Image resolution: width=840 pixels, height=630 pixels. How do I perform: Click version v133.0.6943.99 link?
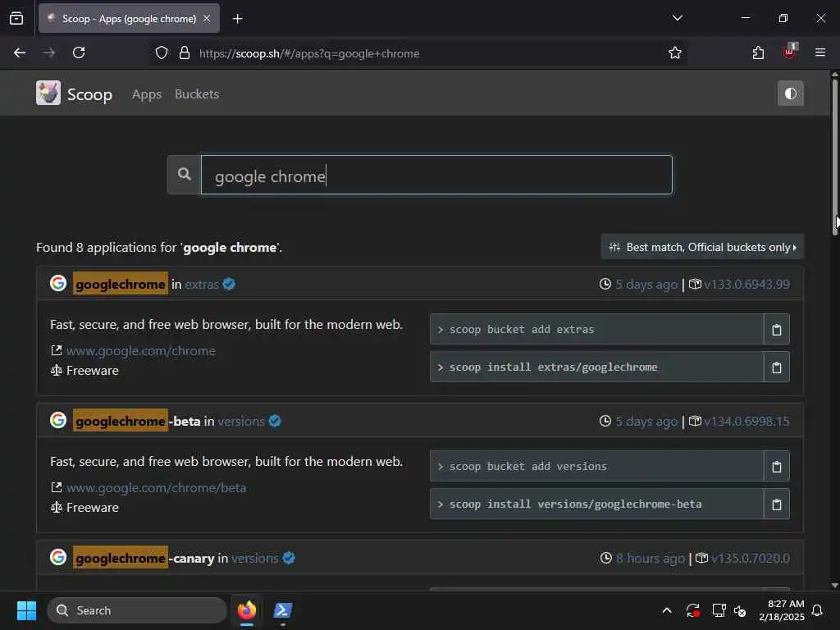[x=746, y=285]
